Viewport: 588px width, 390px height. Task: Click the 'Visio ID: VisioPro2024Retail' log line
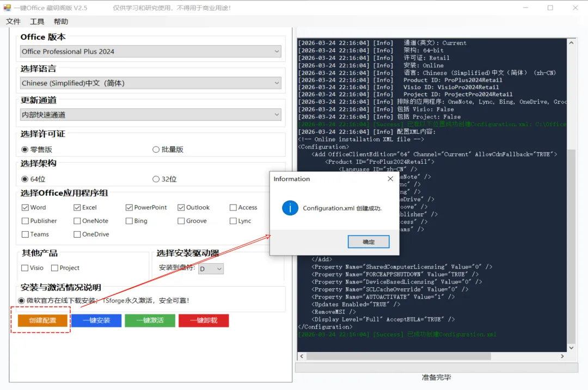coord(399,87)
